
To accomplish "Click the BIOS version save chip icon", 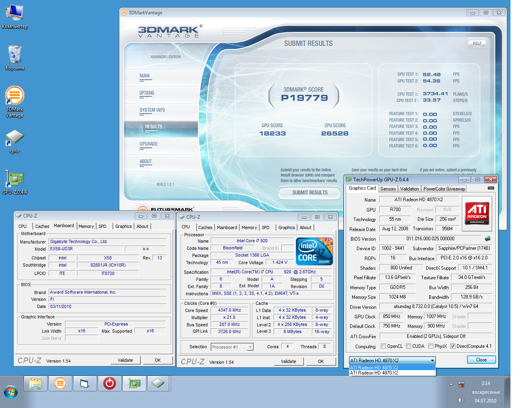I will pos(488,239).
